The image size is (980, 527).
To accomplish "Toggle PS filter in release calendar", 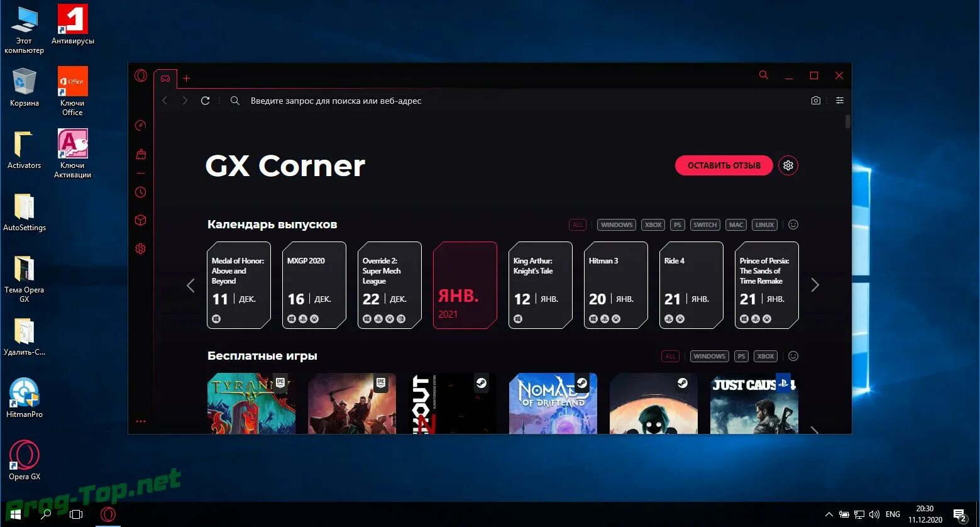I will coord(677,225).
